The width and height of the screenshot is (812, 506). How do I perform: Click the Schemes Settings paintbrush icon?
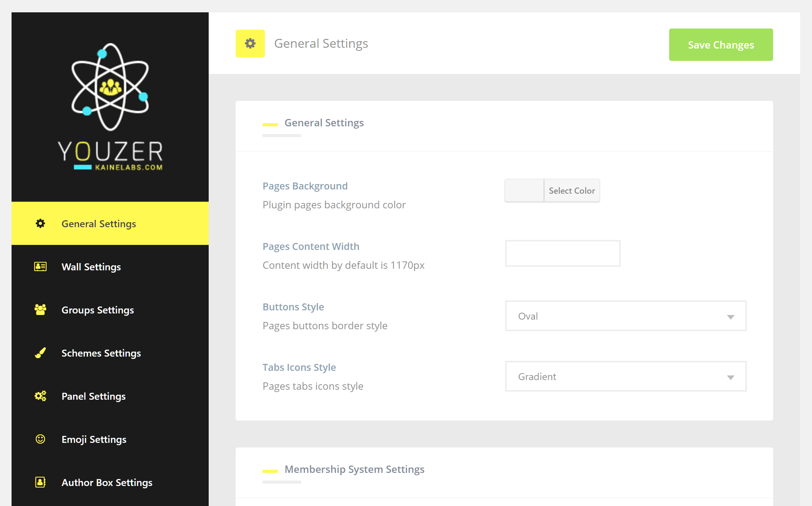coord(40,353)
